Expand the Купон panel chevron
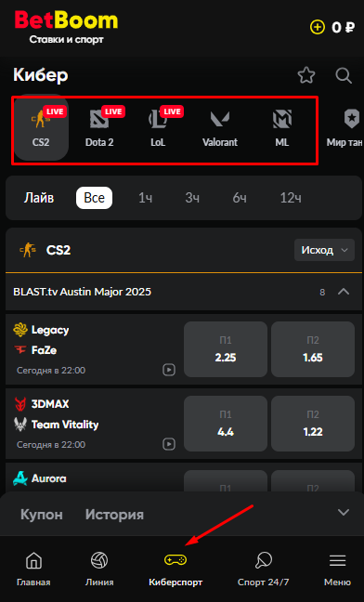Image resolution: width=364 pixels, height=602 pixels. click(344, 512)
